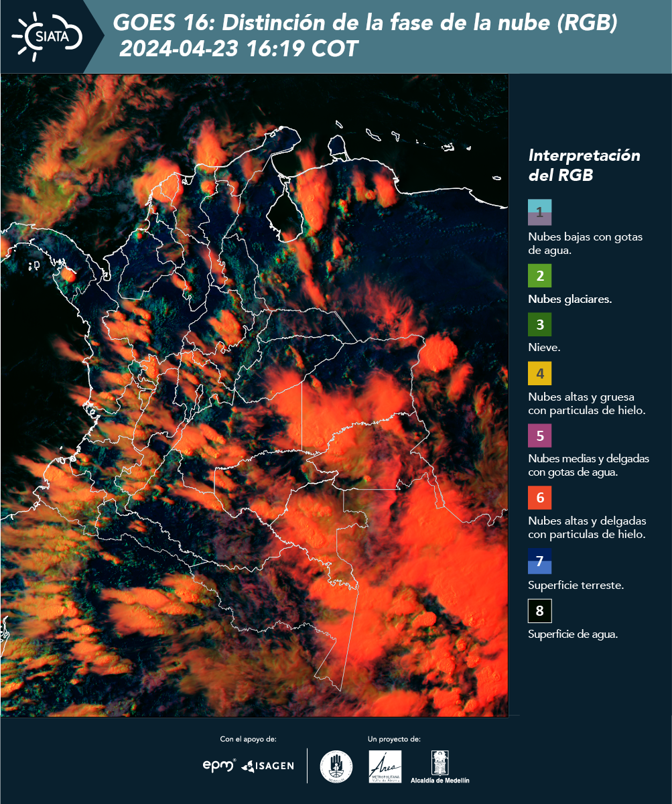The image size is (672, 804).
Task: Click 'Nubes altas y delgadas con particulas de hielo.'
Action: [x=587, y=527]
